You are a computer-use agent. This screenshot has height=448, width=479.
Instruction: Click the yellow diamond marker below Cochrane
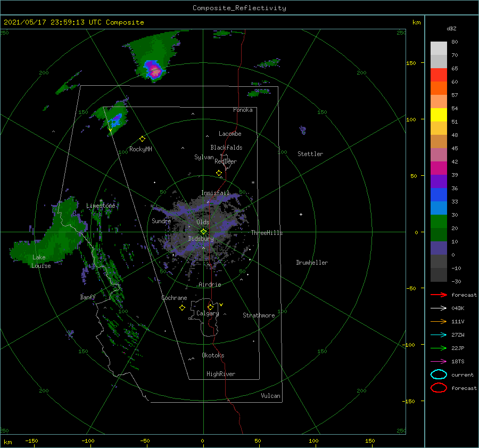[x=182, y=308]
